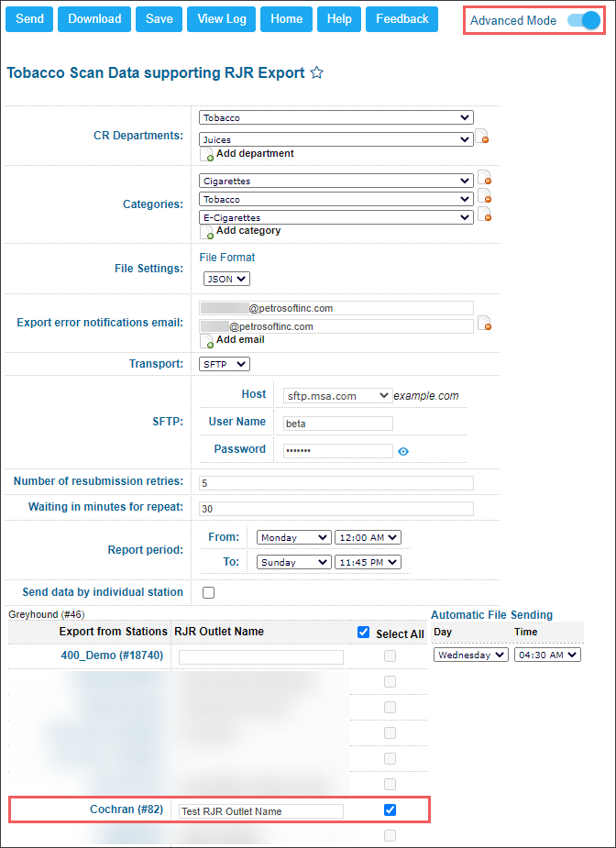This screenshot has width=616, height=848.
Task: Remove the Tobacco category row
Action: (485, 196)
